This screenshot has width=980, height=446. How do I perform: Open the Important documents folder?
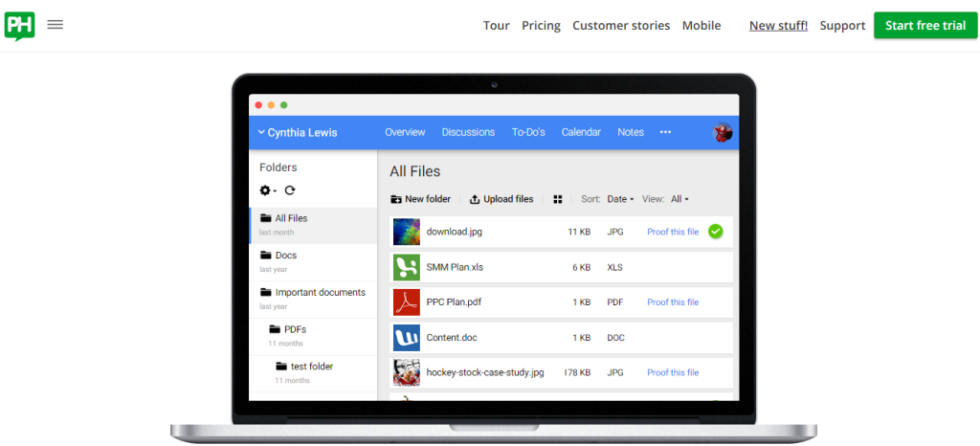click(313, 299)
